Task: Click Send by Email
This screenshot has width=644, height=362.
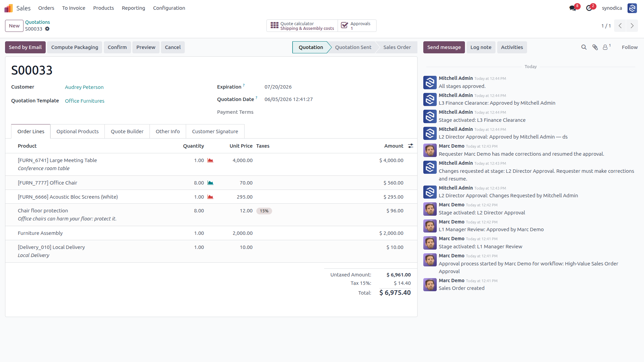Action: (25, 47)
